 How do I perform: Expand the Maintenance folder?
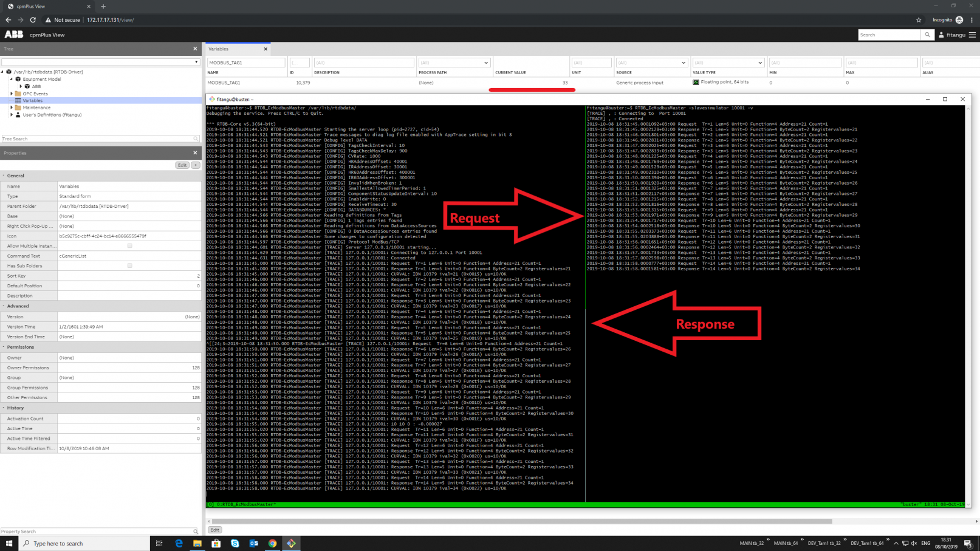pyautogui.click(x=12, y=108)
